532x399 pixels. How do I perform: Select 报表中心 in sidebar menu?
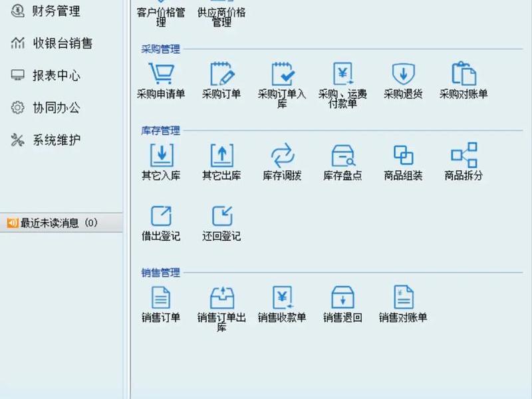pyautogui.click(x=57, y=75)
